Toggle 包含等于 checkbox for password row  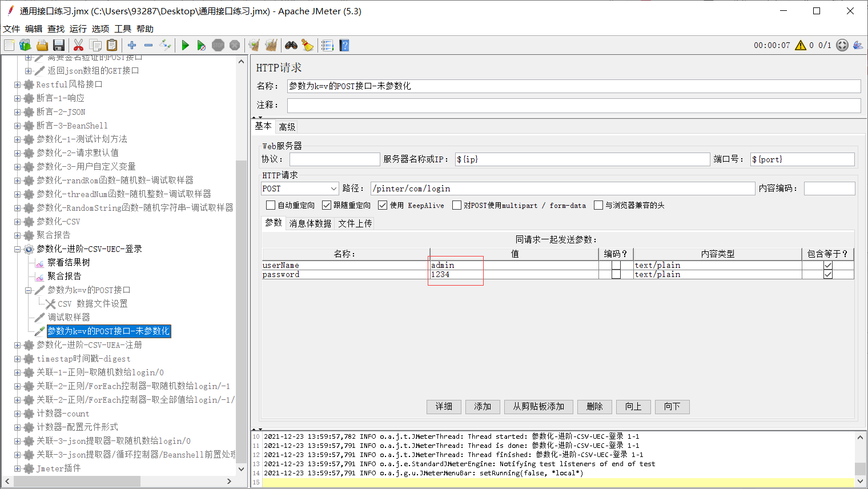click(828, 275)
